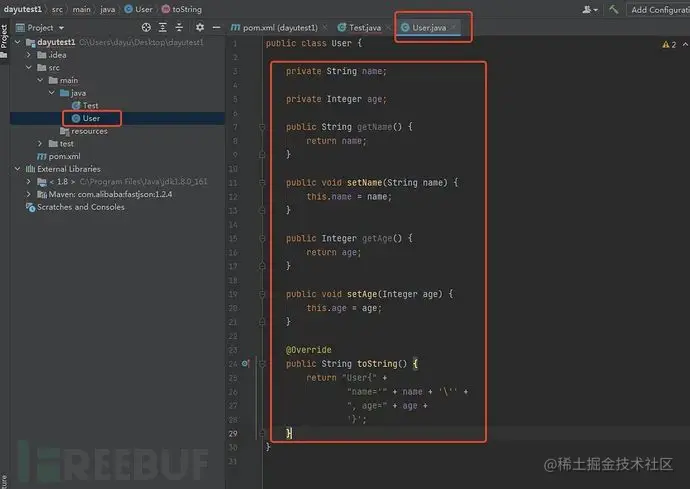Click 'public class User {' declaration
The height and width of the screenshot is (489, 690).
coord(314,44)
